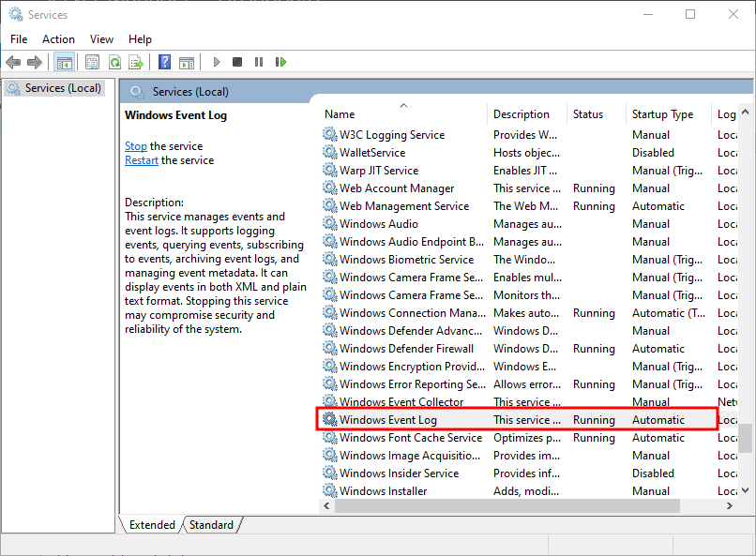Click the Forward arrow toolbar icon
Viewport: 756px width, 556px height.
tap(35, 62)
